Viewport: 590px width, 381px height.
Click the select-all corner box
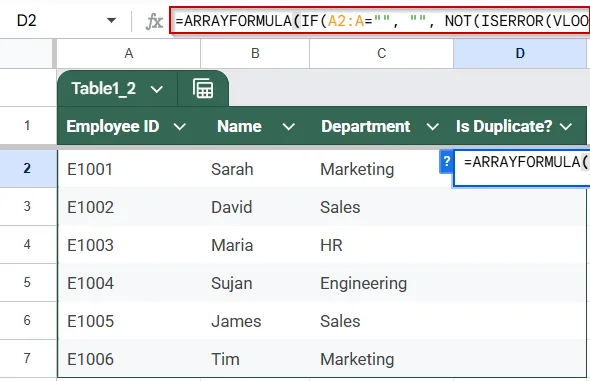(x=27, y=53)
